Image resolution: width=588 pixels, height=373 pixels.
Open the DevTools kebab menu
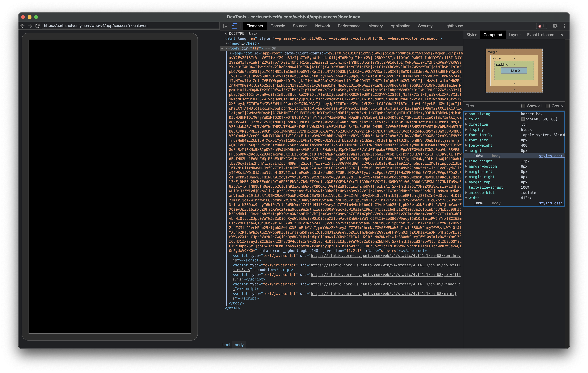[564, 26]
